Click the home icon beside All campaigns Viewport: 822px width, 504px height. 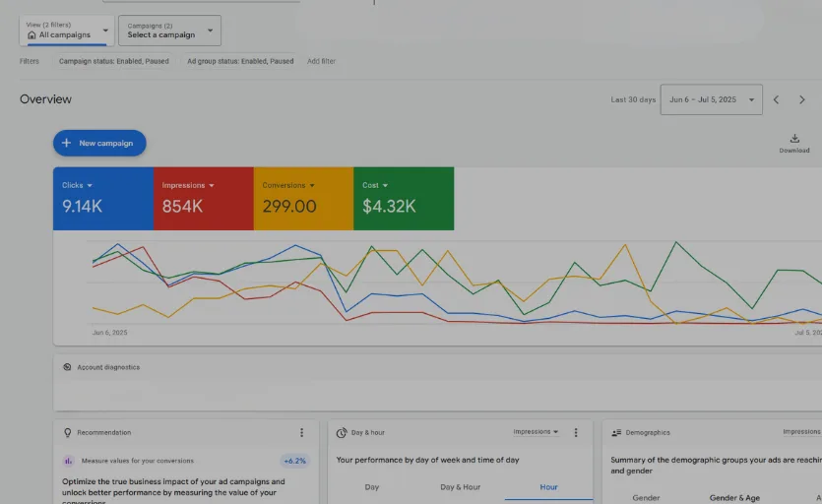[x=32, y=35]
